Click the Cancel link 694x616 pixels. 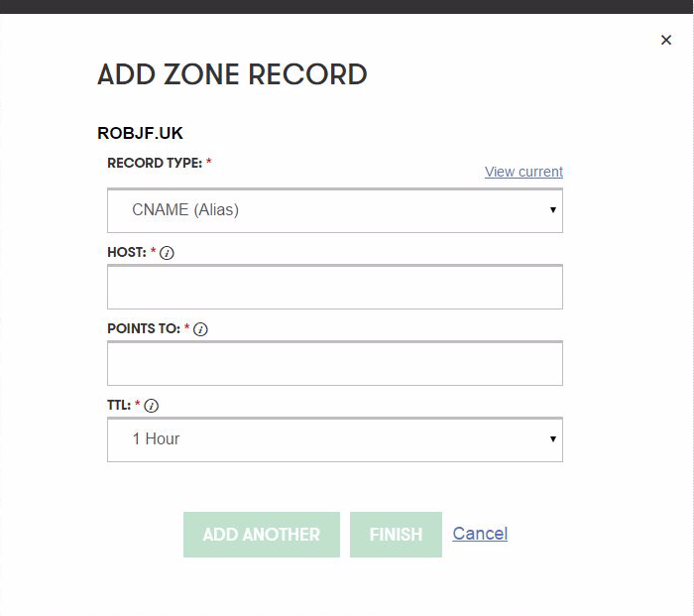(480, 534)
